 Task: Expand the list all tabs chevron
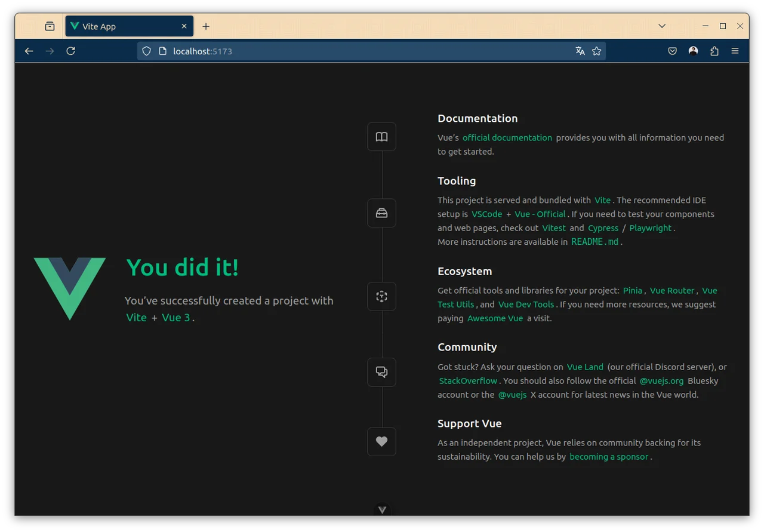tap(662, 26)
